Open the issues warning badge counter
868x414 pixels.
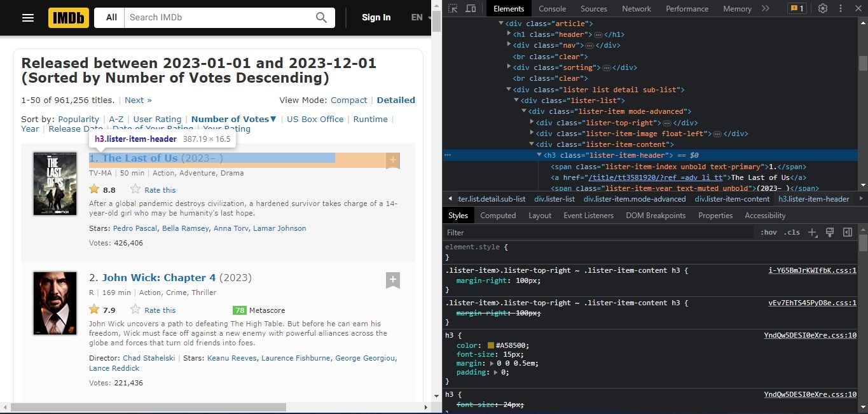[797, 8]
